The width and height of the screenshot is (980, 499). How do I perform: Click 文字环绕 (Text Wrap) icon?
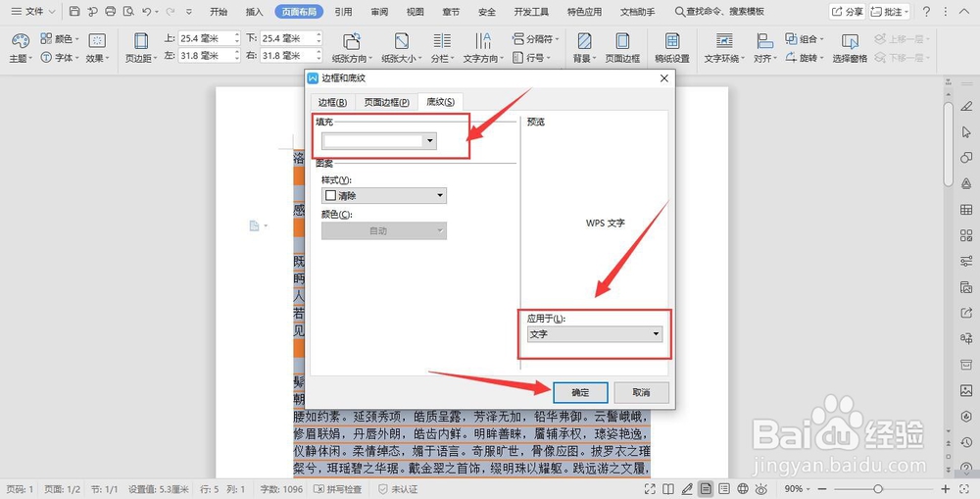point(724,41)
